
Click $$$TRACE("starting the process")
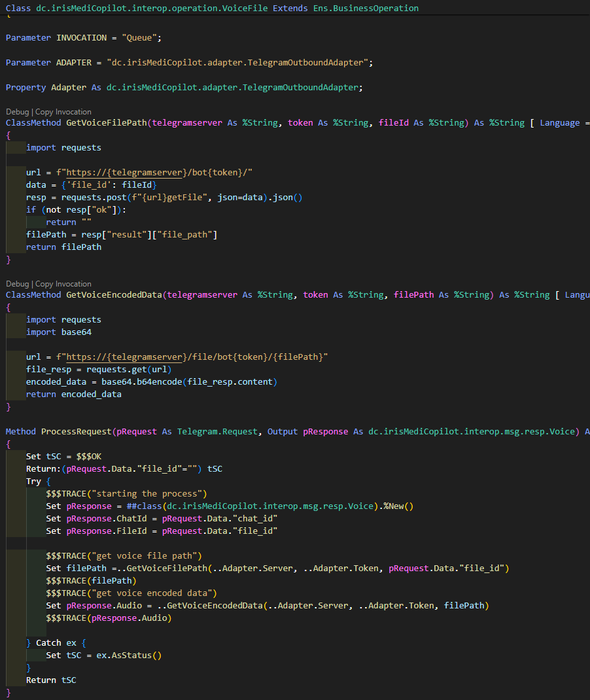127,494
